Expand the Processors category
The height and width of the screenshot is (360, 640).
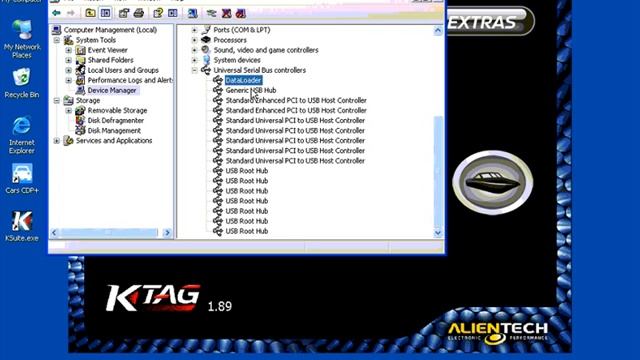click(194, 40)
